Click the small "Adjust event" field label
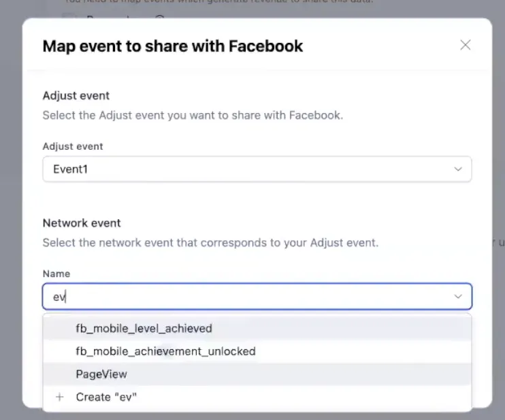 point(73,146)
